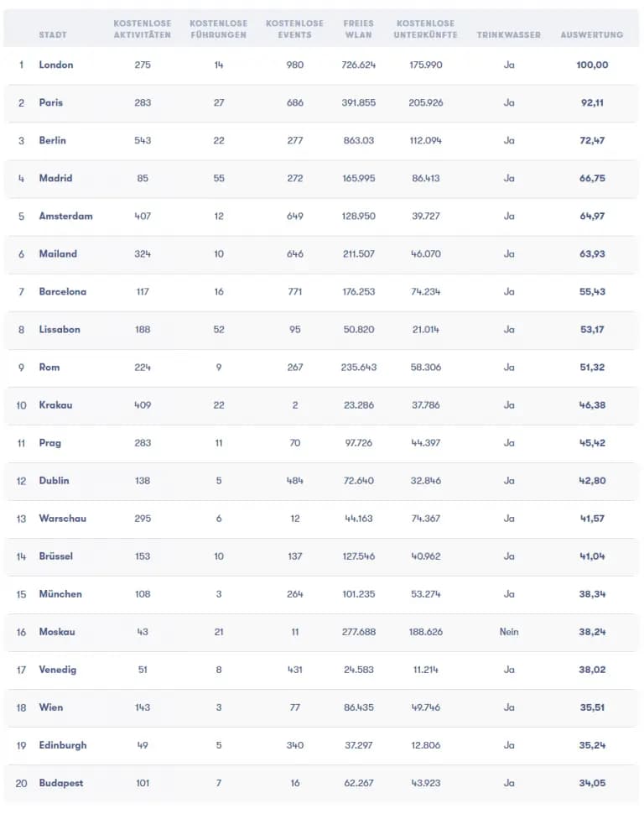Click München's free WLAN value 101.235
Screen dimensions: 644x814
(359, 594)
